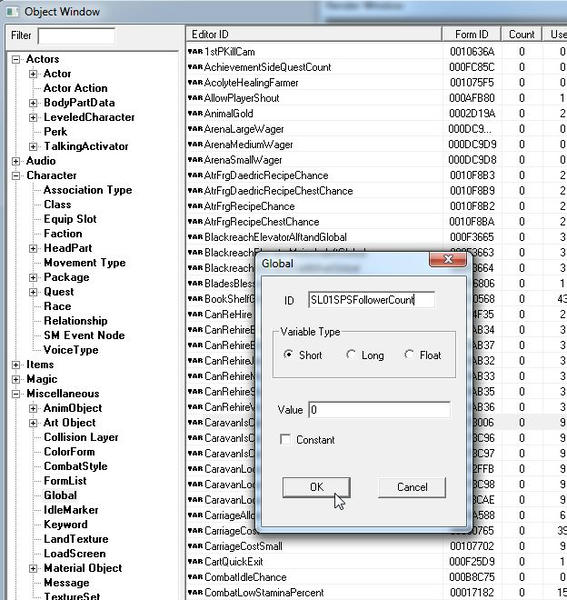Select Movement Type in the tree
Viewport: 567px width, 600px height.
85,262
